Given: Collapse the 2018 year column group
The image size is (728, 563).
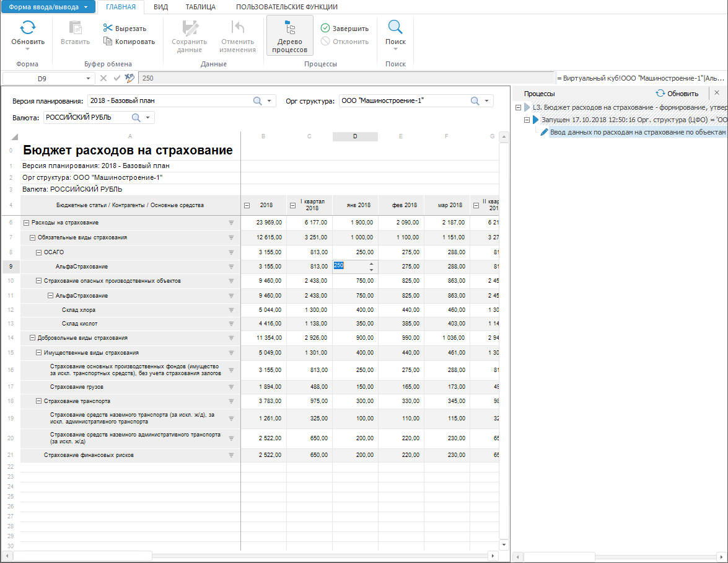Looking at the screenshot, I should tap(247, 205).
